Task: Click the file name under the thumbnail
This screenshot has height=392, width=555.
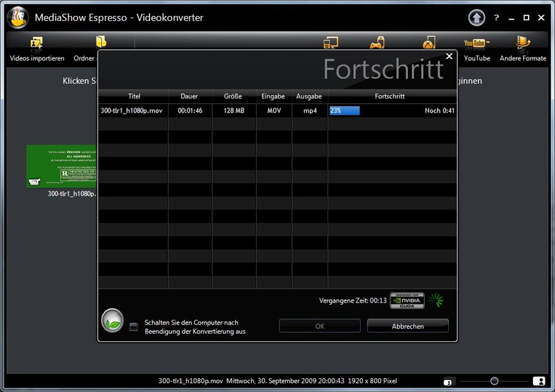Action: [x=72, y=194]
